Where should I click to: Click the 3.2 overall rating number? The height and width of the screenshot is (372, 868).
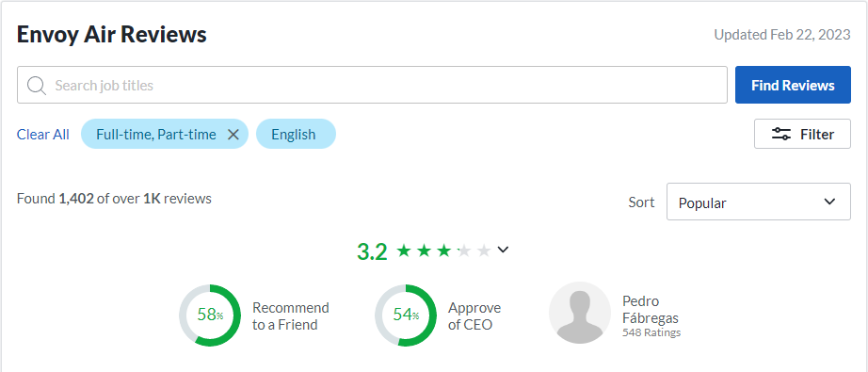[x=372, y=251]
